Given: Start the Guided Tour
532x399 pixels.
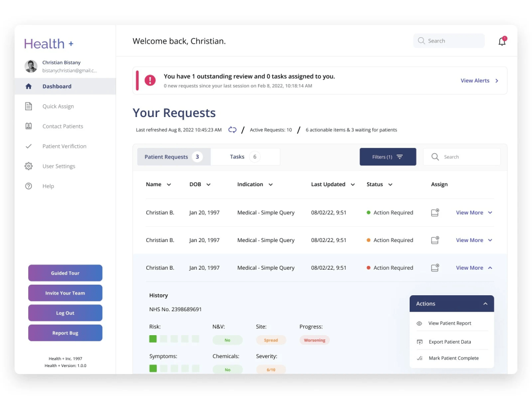Looking at the screenshot, I should pos(65,273).
